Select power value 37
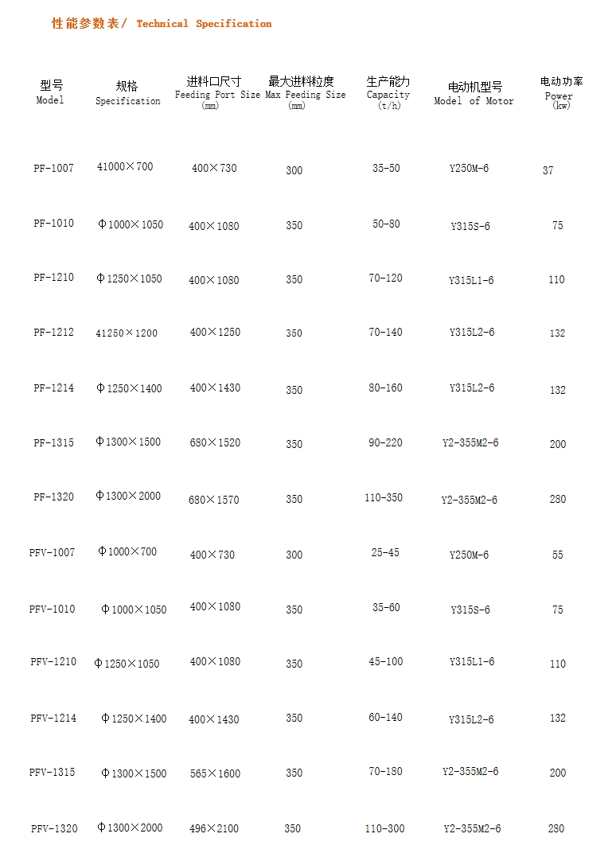Image resolution: width=616 pixels, height=857 pixels. click(x=548, y=170)
